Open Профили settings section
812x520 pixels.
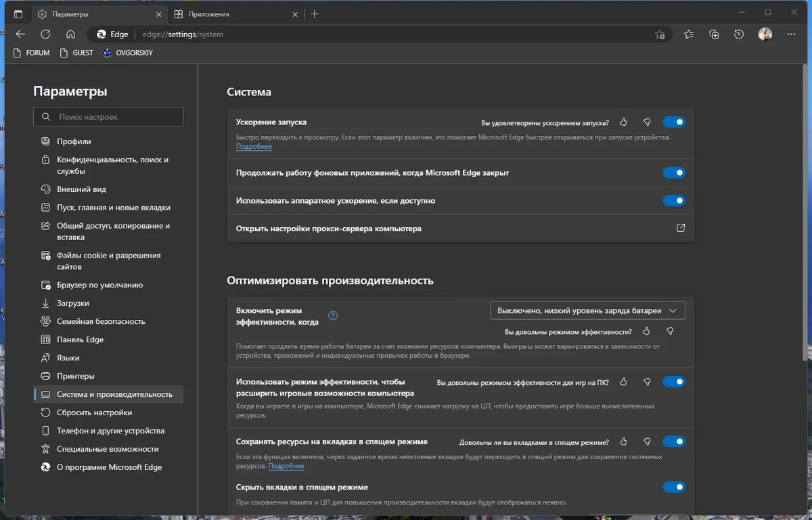[x=108, y=141]
